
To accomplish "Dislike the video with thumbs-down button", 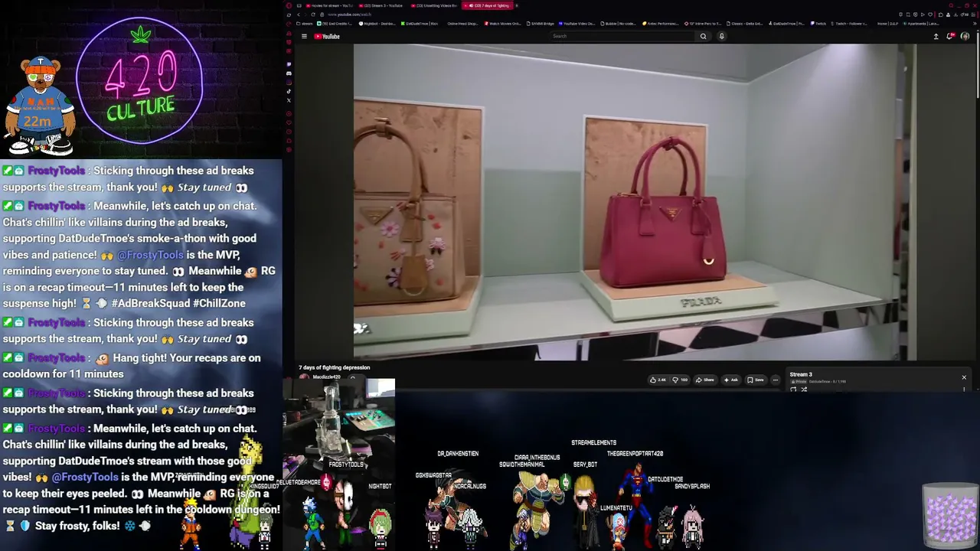I will pos(680,380).
